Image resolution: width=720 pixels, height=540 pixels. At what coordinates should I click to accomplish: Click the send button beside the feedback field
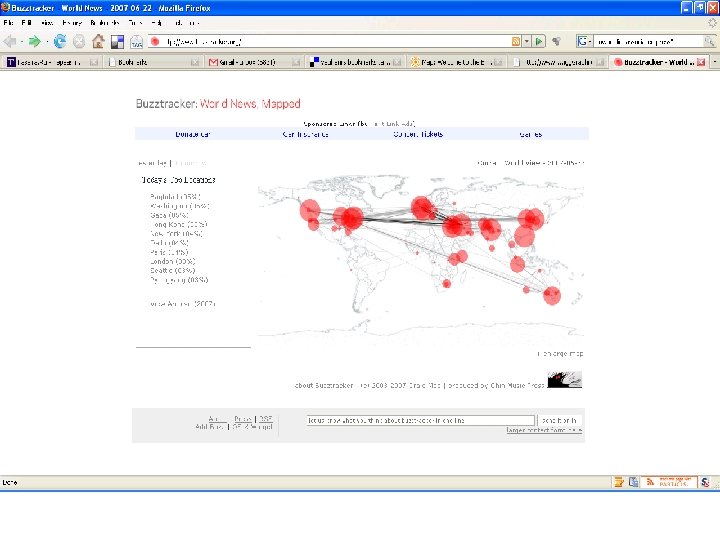[x=559, y=420]
